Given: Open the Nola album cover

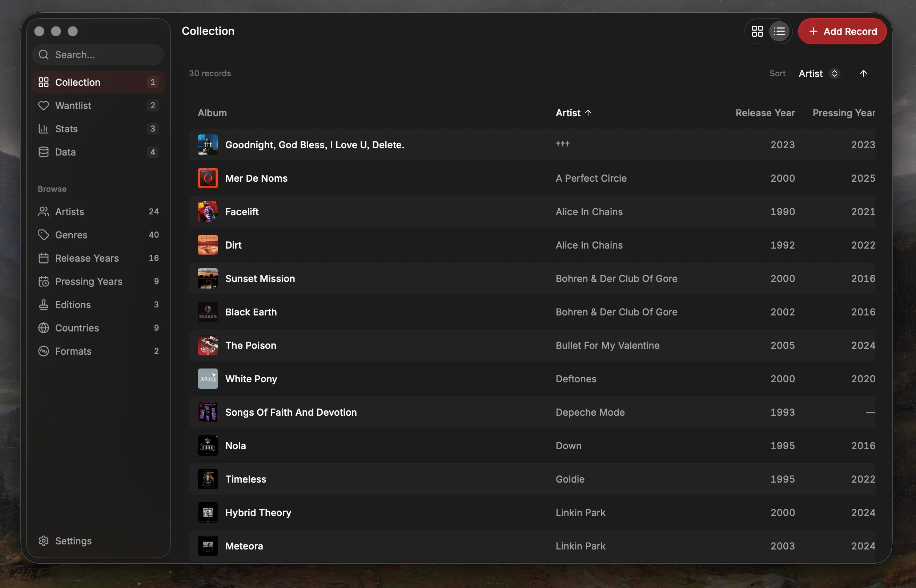Looking at the screenshot, I should click(208, 446).
